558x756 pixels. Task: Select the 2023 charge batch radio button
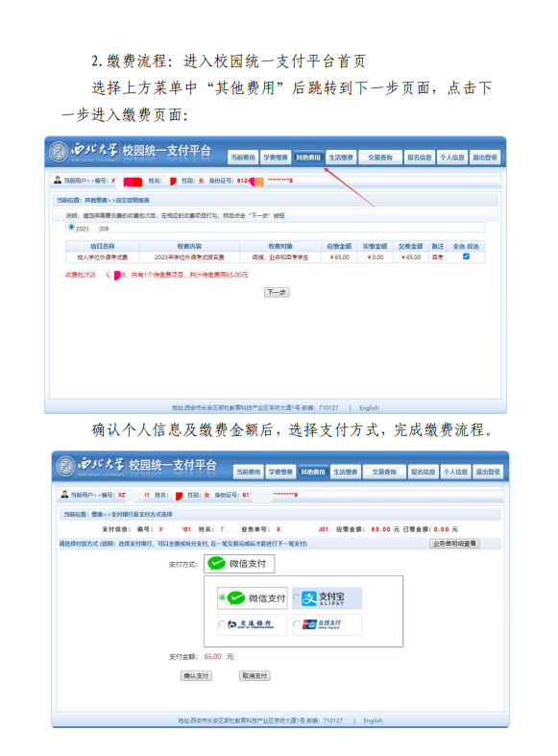click(x=71, y=227)
